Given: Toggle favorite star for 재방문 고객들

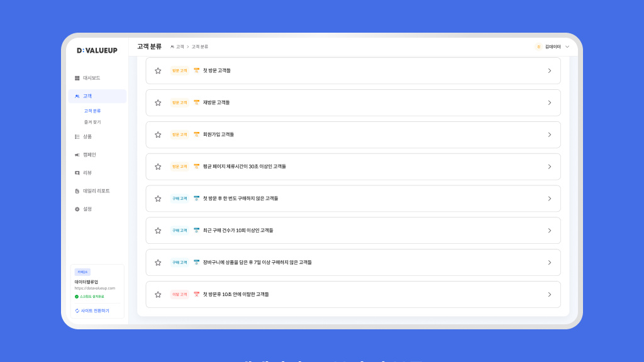Looking at the screenshot, I should (x=158, y=102).
